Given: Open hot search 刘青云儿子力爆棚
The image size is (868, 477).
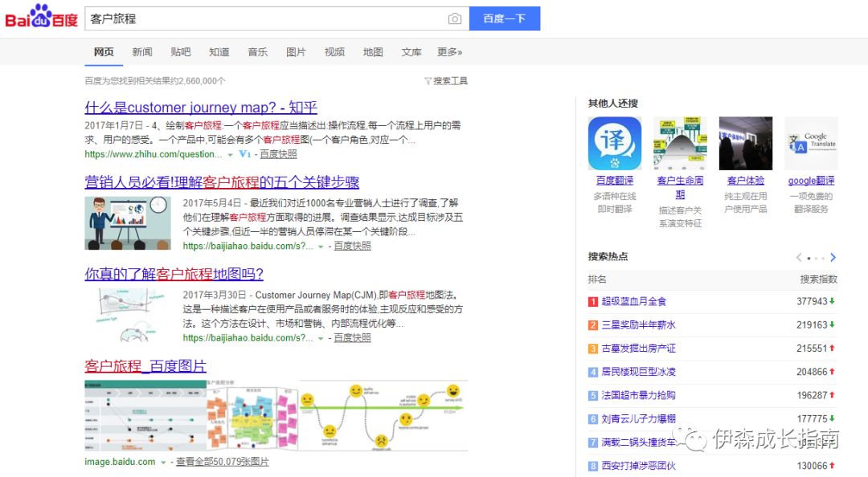Looking at the screenshot, I should (x=638, y=419).
